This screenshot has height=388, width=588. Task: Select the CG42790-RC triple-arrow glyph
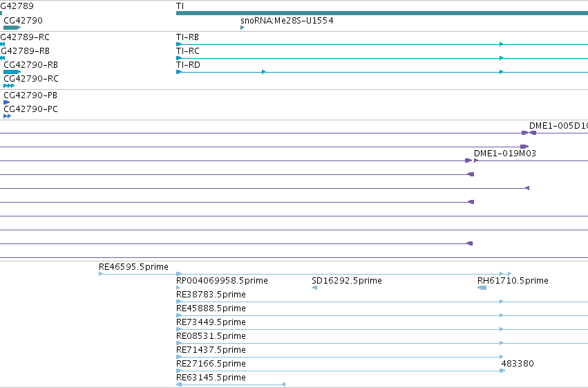click(x=9, y=86)
